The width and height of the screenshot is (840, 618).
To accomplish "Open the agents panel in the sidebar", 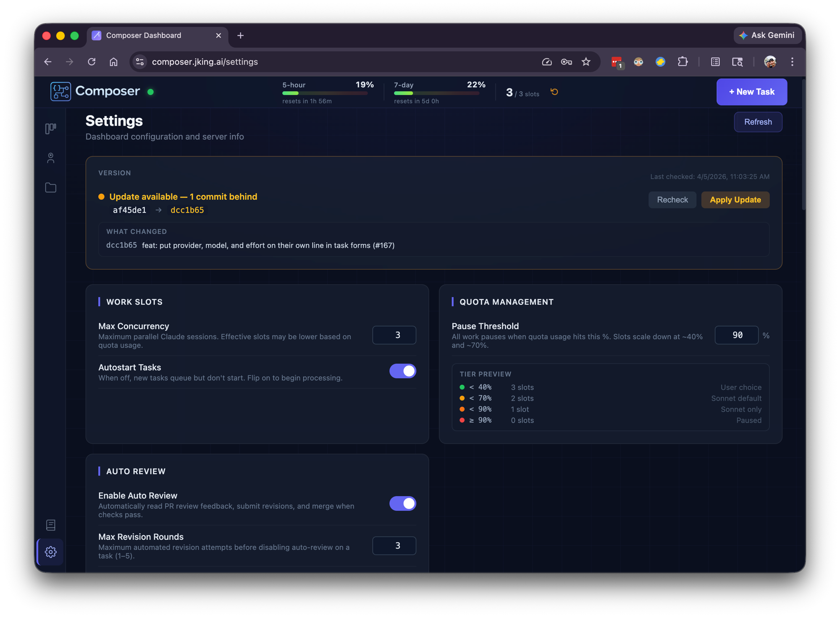I will (x=50, y=158).
